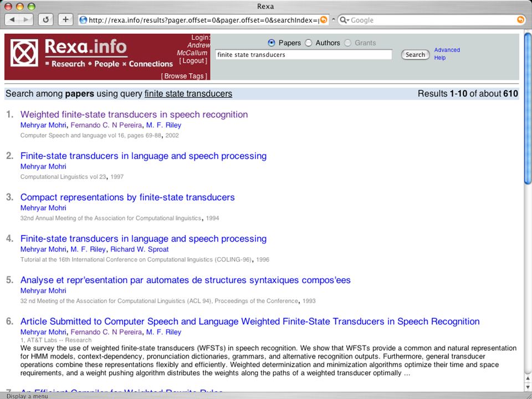This screenshot has width=532, height=399.
Task: Click the yellow minimize window button
Action: tap(20, 7)
